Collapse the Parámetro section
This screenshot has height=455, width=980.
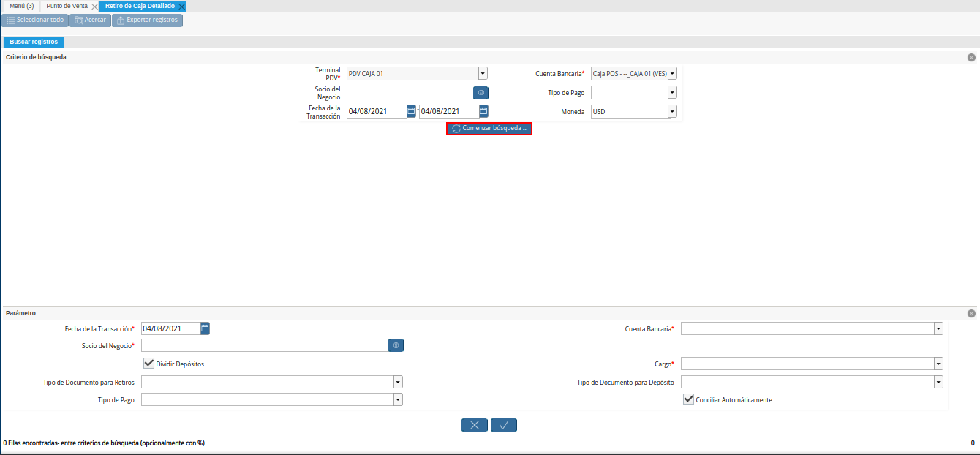[x=971, y=313]
